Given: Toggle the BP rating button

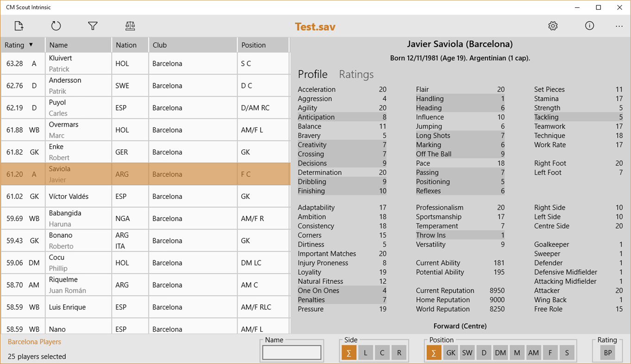Looking at the screenshot, I should [x=607, y=352].
